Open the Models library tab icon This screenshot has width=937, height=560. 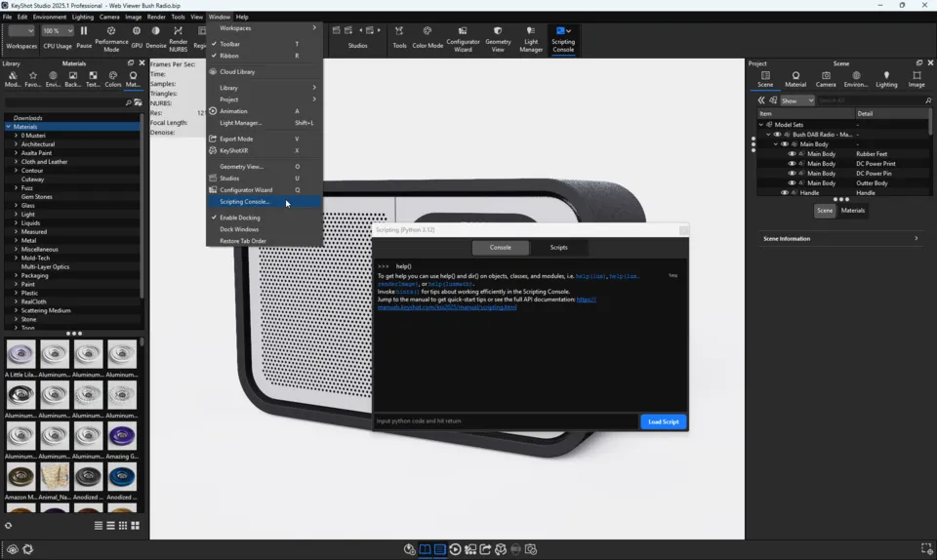(x=13, y=79)
